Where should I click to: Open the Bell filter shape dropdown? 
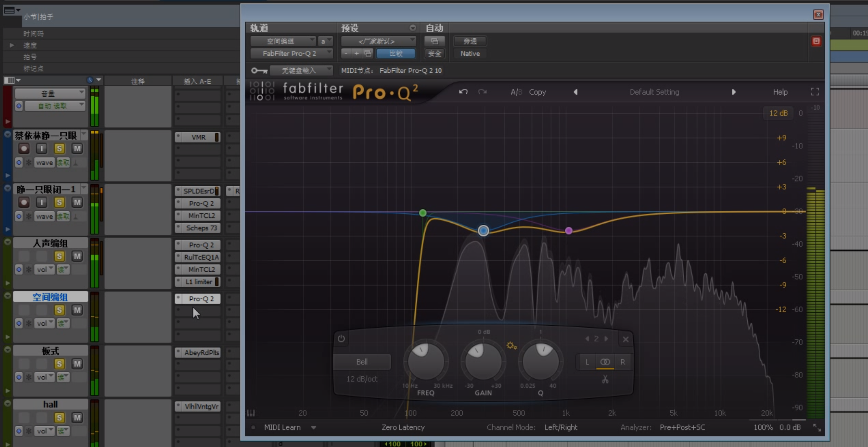point(362,361)
